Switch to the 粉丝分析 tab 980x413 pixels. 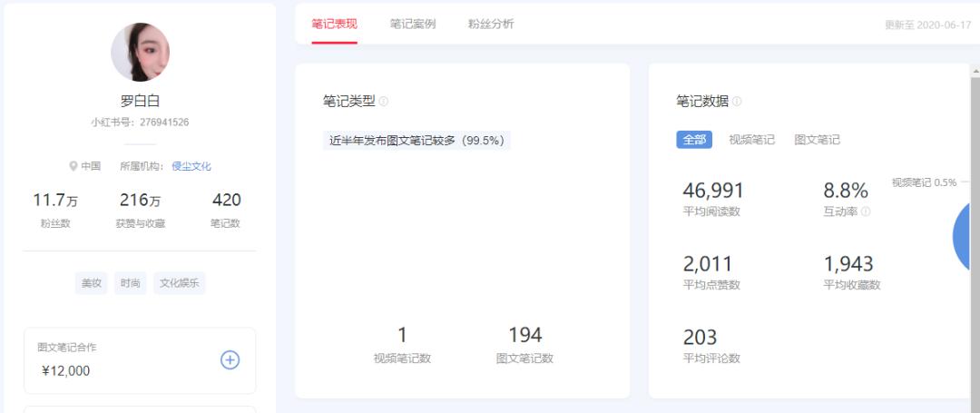tap(491, 25)
